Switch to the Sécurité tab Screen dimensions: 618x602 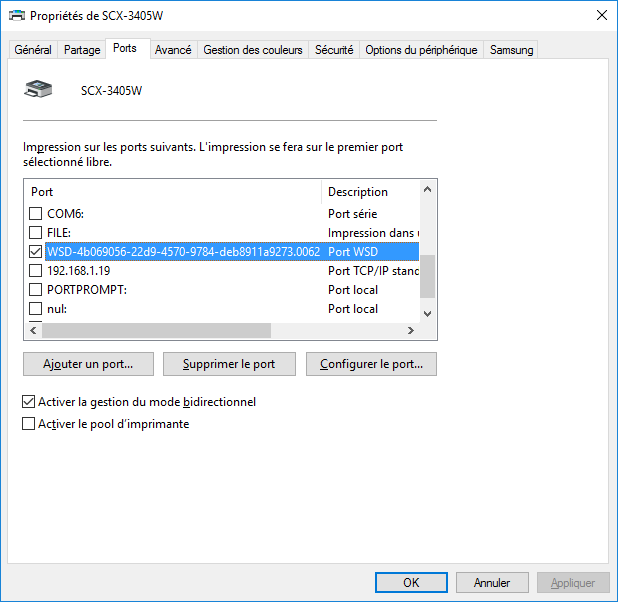334,50
